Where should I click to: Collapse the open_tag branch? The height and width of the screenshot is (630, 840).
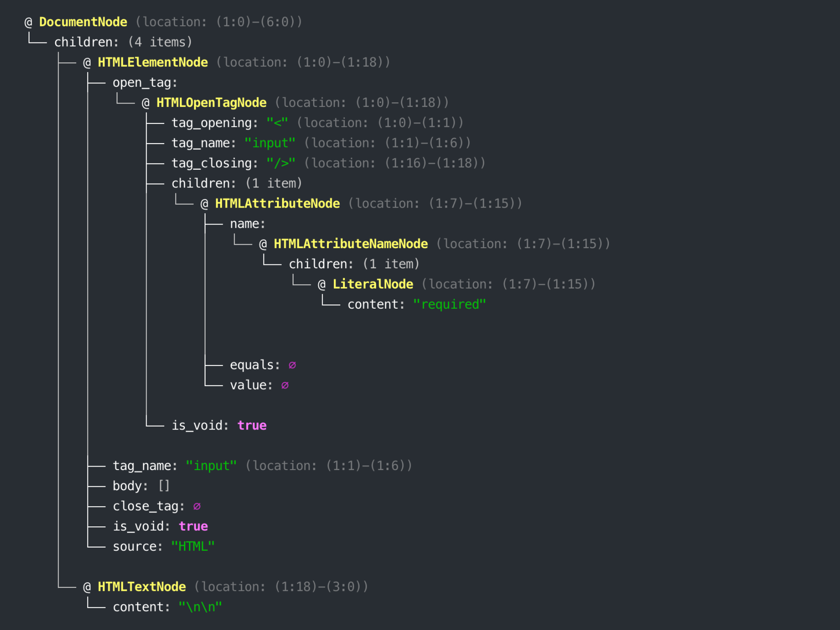pyautogui.click(x=145, y=82)
